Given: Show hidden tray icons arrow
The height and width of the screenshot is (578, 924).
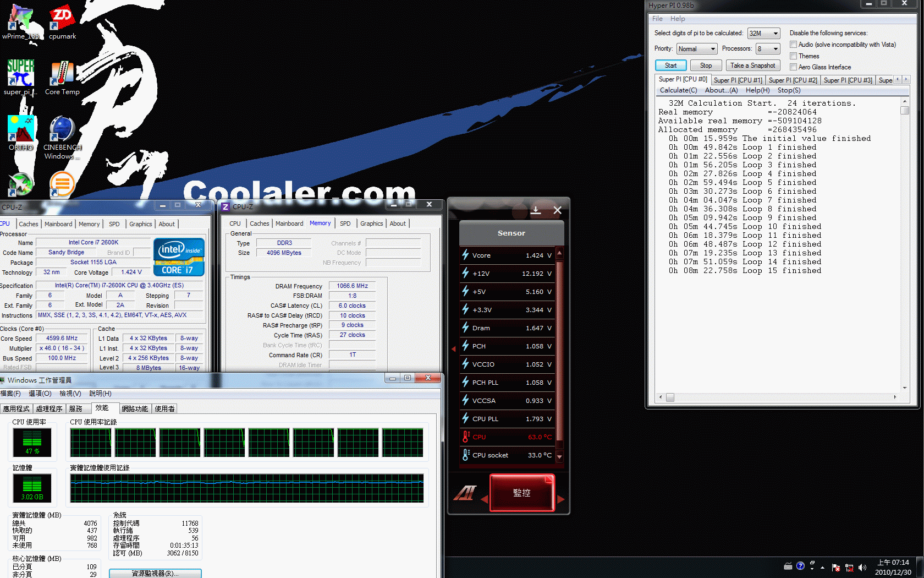Looking at the screenshot, I should coord(823,567).
